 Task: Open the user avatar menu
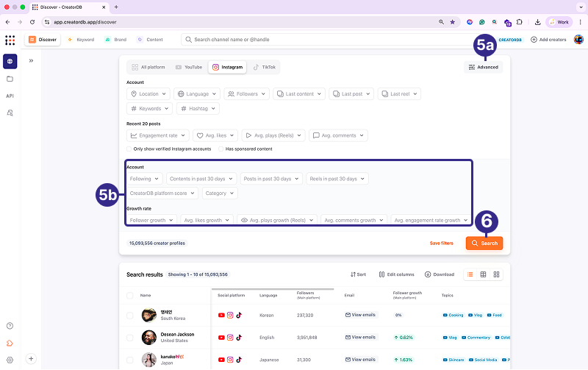[578, 40]
